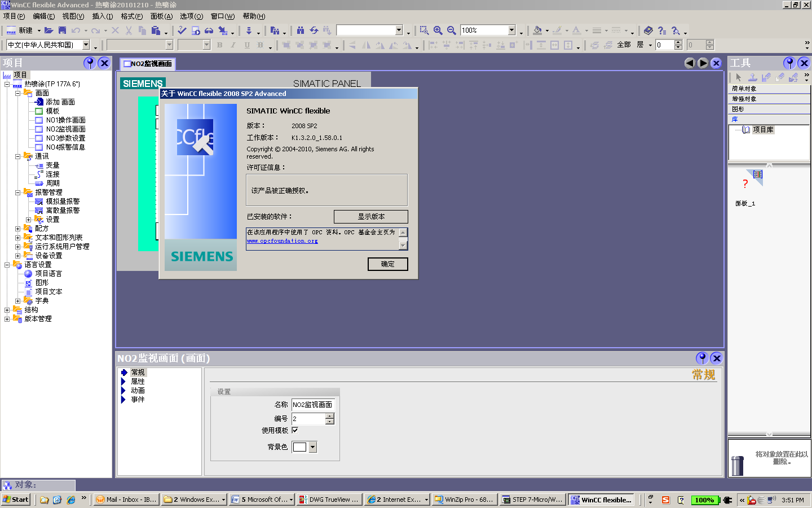Click the question mark list help icon
The width and height of the screenshot is (812, 508).
tap(662, 30)
